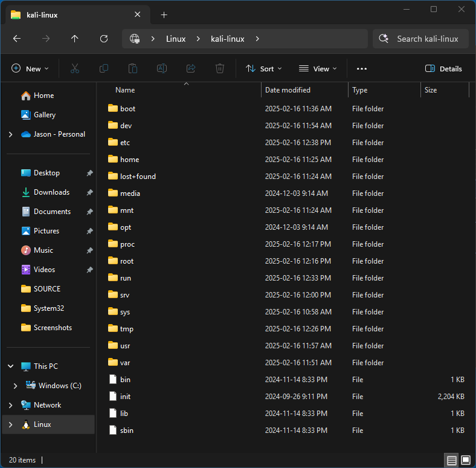Expand the Windows (C:) drive node
Viewport: 476px width, 468px height.
click(15, 386)
